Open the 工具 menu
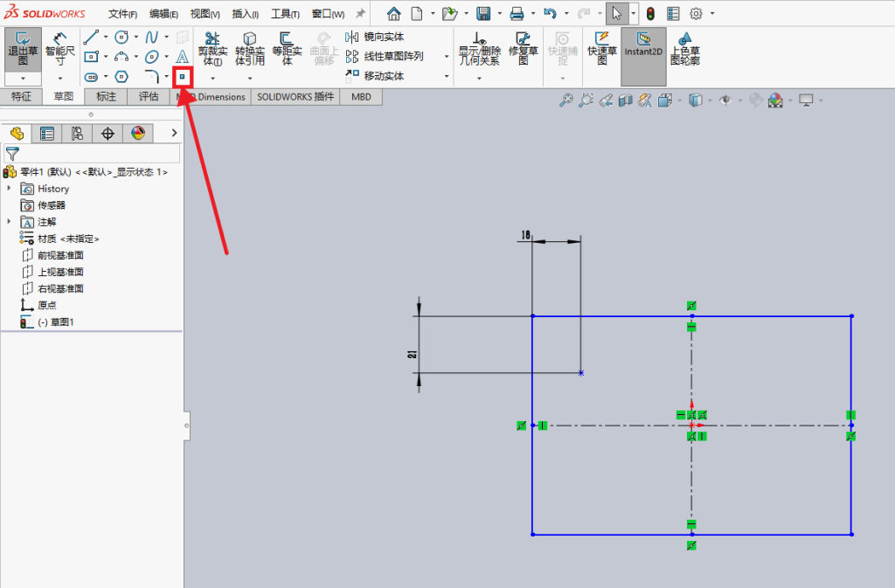The image size is (895, 588). tap(285, 14)
